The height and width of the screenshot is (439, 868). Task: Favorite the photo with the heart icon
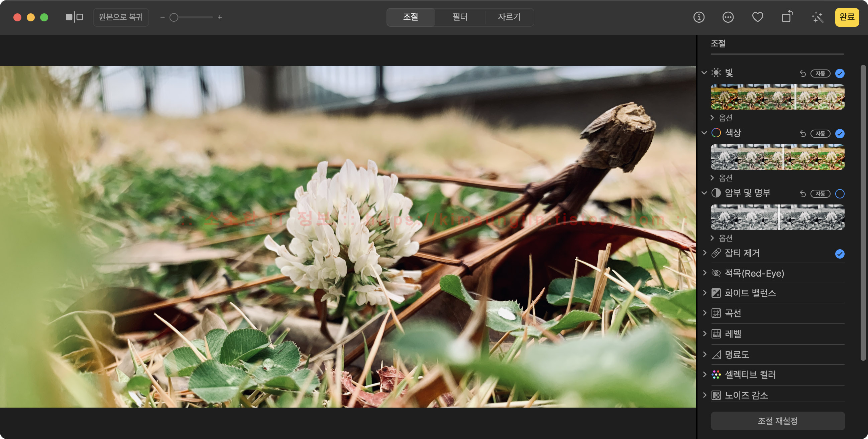tap(757, 17)
